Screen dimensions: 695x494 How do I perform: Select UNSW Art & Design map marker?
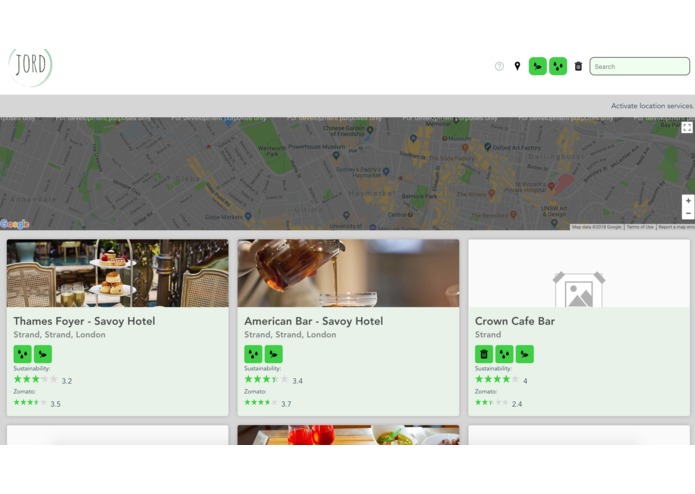coord(554,223)
